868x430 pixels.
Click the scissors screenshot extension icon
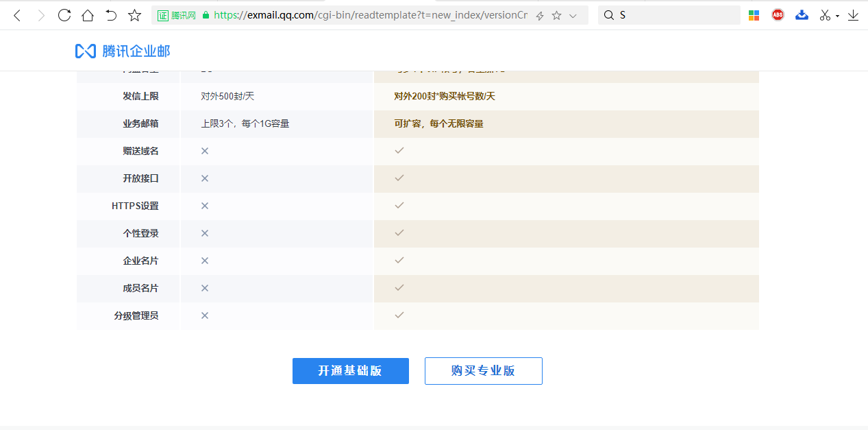point(824,14)
